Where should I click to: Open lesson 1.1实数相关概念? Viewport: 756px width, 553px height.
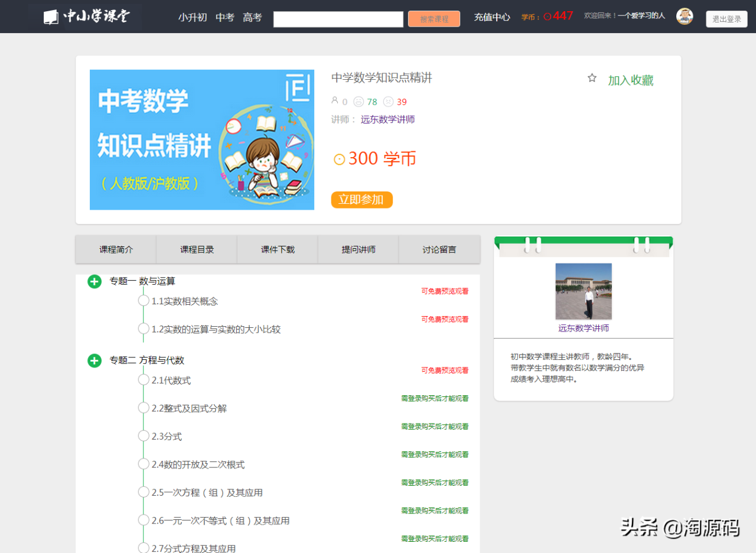(x=185, y=301)
